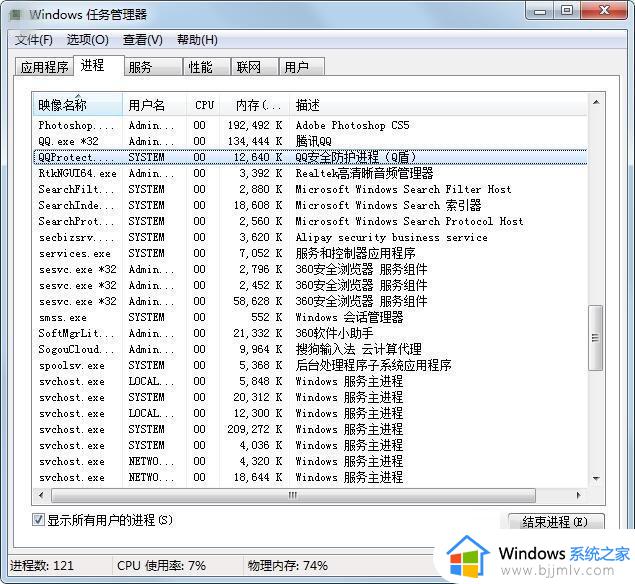The image size is (635, 584).
Task: Select svchost.exe row using 5,848 K
Action: click(310, 381)
